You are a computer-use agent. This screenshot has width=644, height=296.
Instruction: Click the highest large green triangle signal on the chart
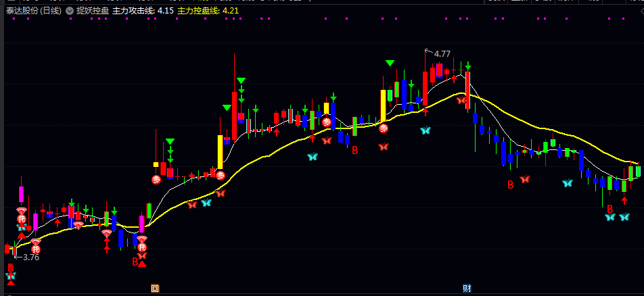tap(390, 63)
